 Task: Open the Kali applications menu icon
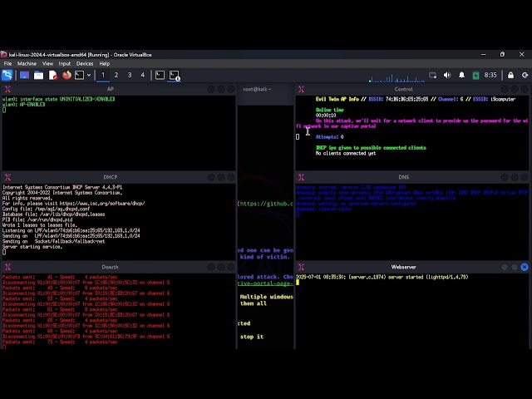point(7,75)
